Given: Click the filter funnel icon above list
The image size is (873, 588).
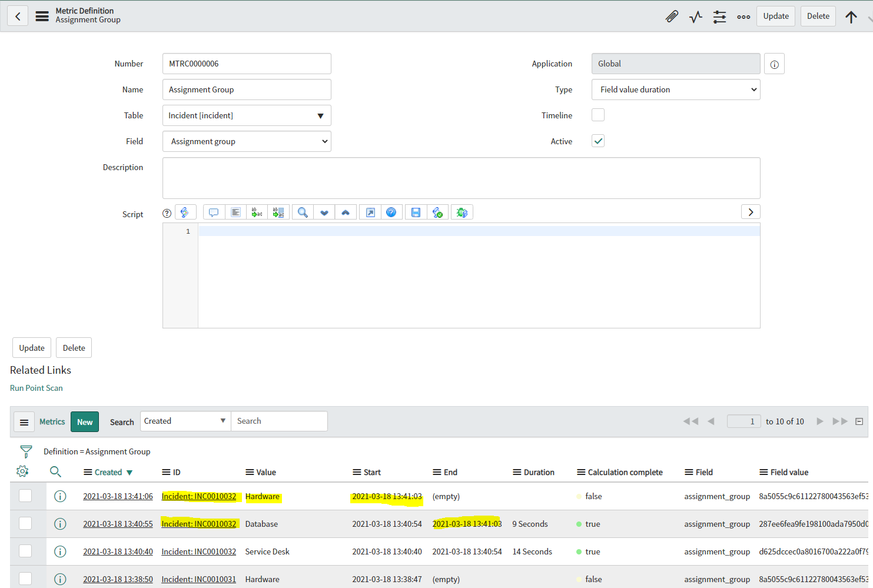Looking at the screenshot, I should coord(26,451).
